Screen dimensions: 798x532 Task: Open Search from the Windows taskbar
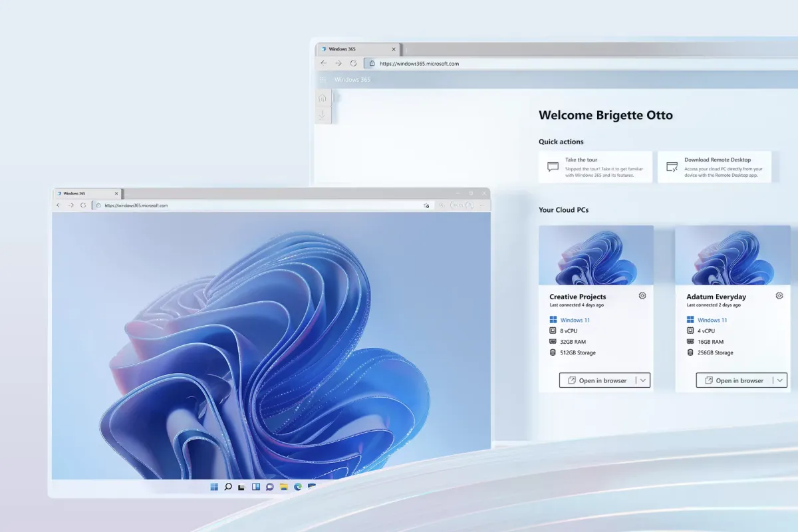pos(228,487)
